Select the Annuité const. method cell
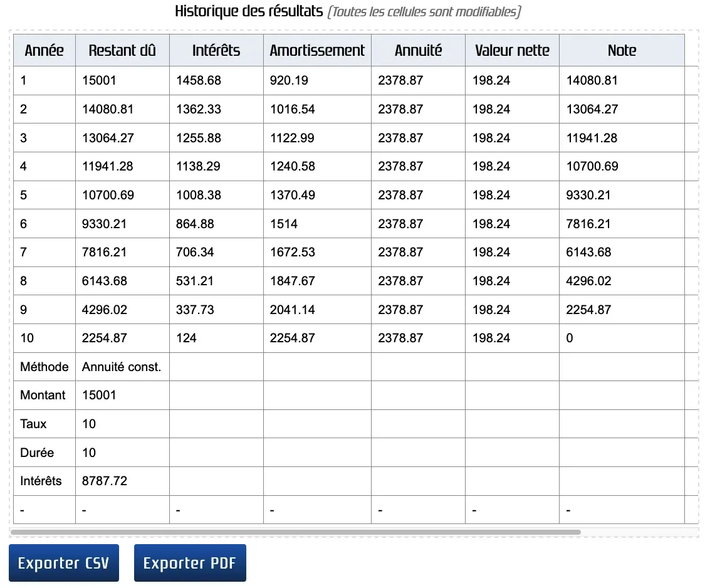The width and height of the screenshot is (705, 588). click(122, 367)
